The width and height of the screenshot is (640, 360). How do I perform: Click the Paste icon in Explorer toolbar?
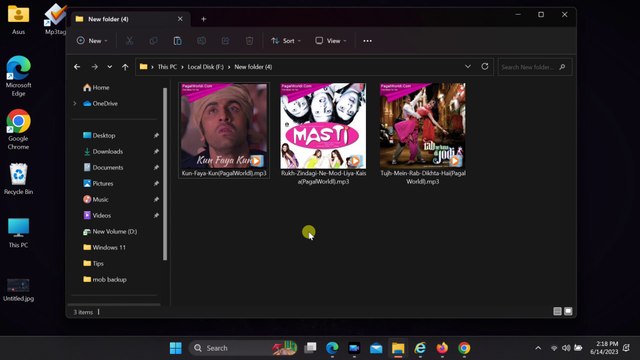178,41
